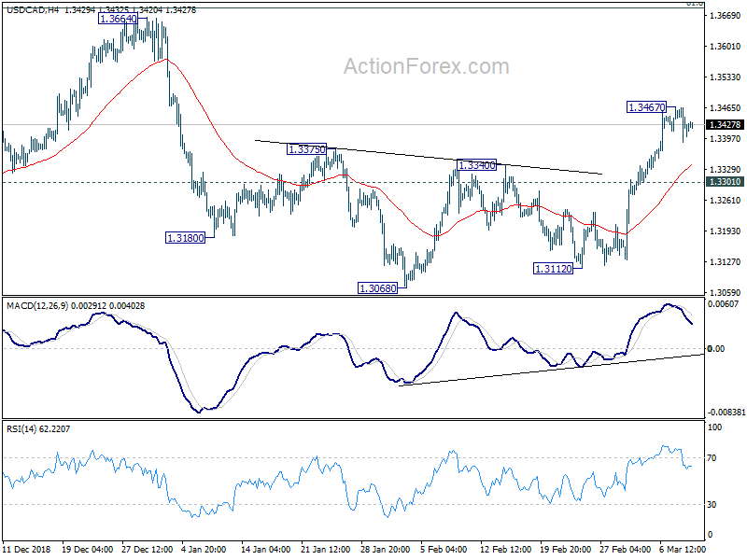The image size is (747, 560).
Task: Click the 12 Feb 12:00 date label
Action: click(x=505, y=549)
